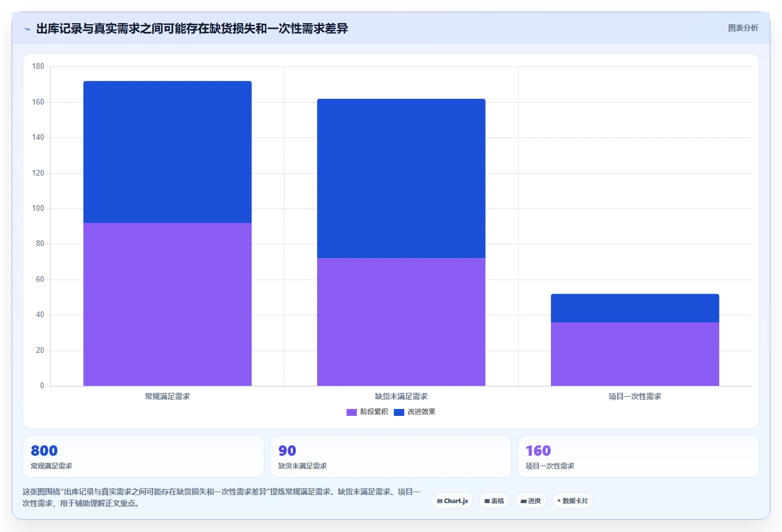This screenshot has width=782, height=532.
Task: Click the chart title 出库记录与真实需求 heading
Action: (x=192, y=28)
